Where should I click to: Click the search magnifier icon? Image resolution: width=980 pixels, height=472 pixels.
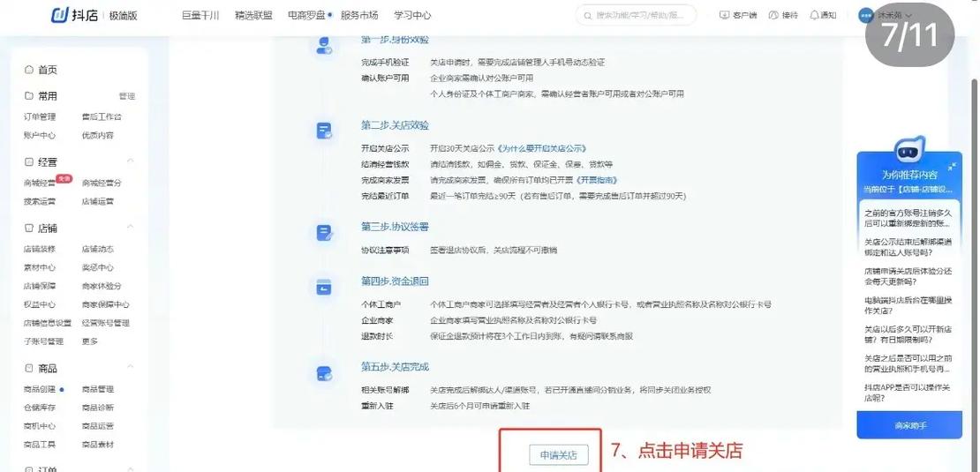587,15
